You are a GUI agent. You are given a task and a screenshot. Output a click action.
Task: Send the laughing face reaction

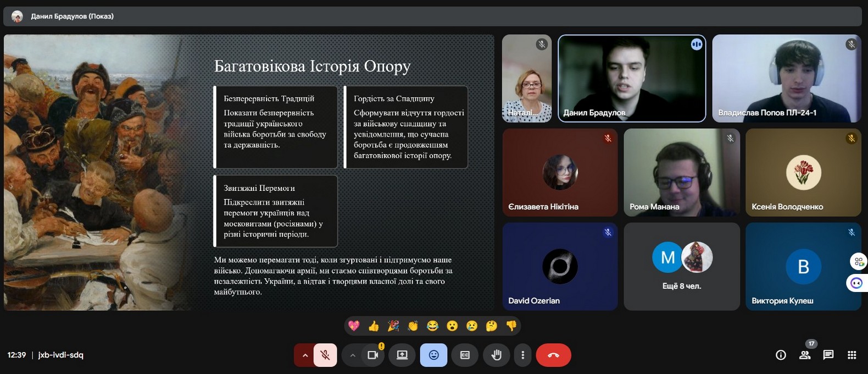[432, 326]
